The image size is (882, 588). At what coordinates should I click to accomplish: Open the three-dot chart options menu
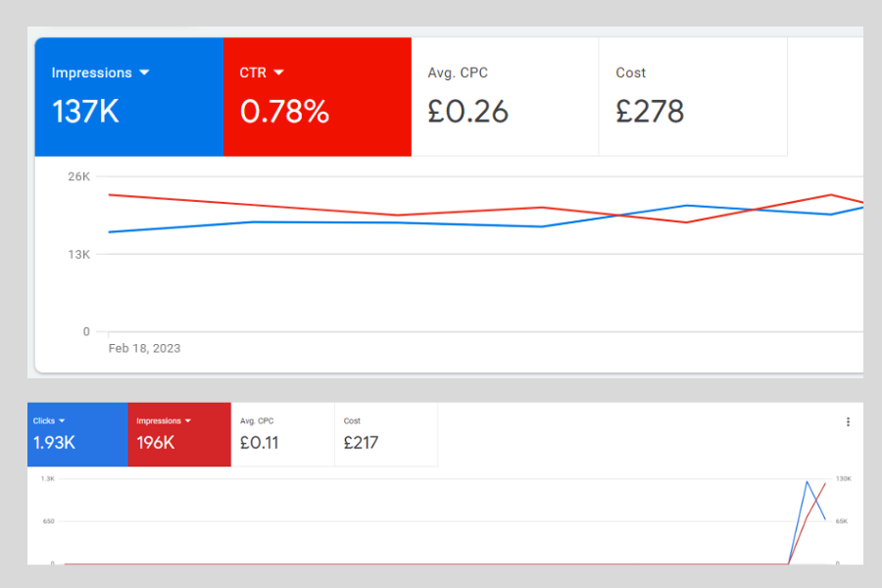tap(848, 420)
